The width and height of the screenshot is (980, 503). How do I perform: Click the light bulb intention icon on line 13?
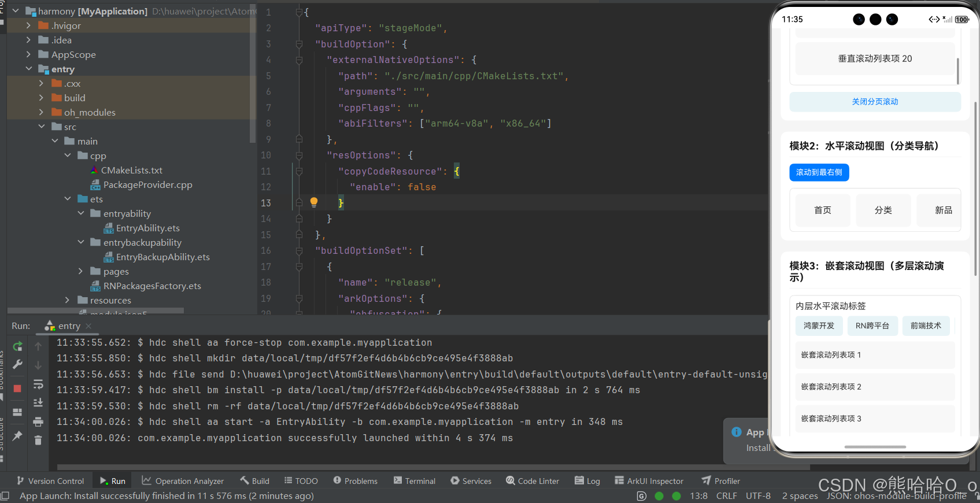314,202
